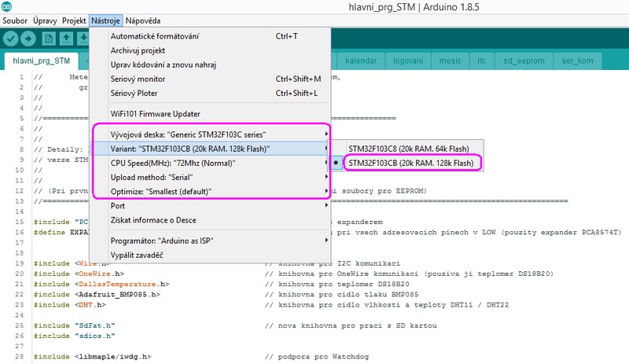Click the #include <libmaple/iwdg.h> line
Image resolution: width=629 pixels, height=364 pixels.
click(93, 356)
